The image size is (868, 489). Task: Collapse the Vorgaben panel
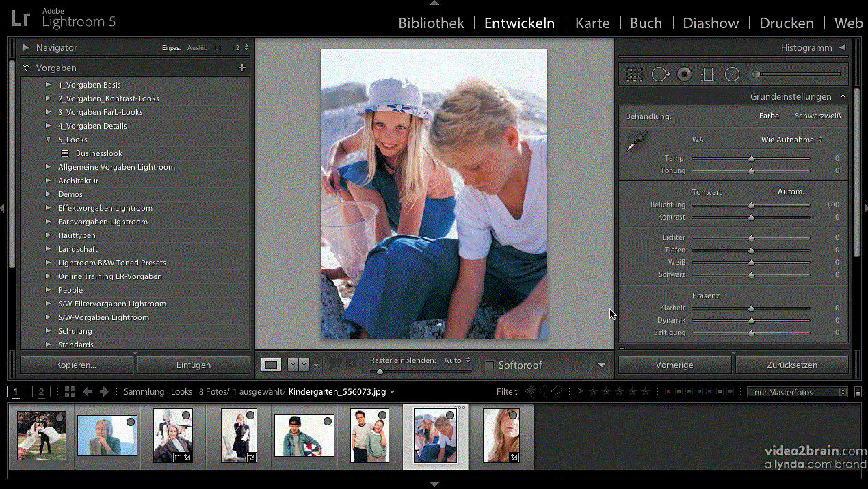coord(26,68)
